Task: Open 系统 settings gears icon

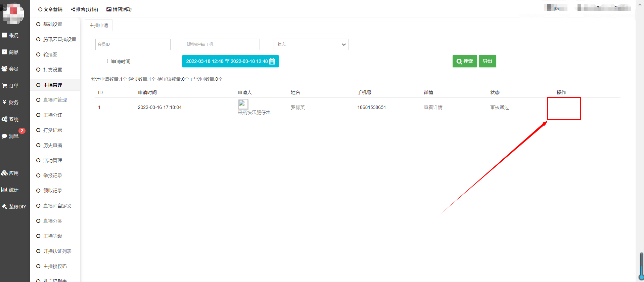Action: [5, 119]
